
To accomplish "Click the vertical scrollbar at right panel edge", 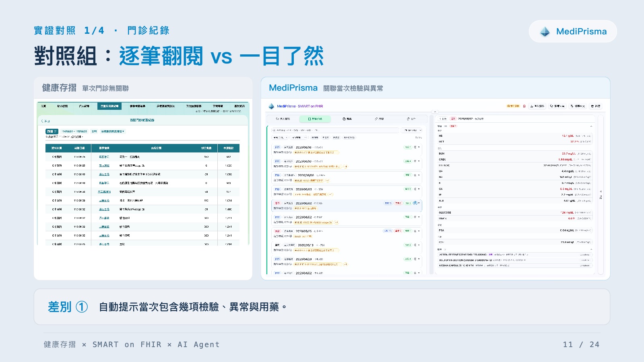I will tap(601, 194).
